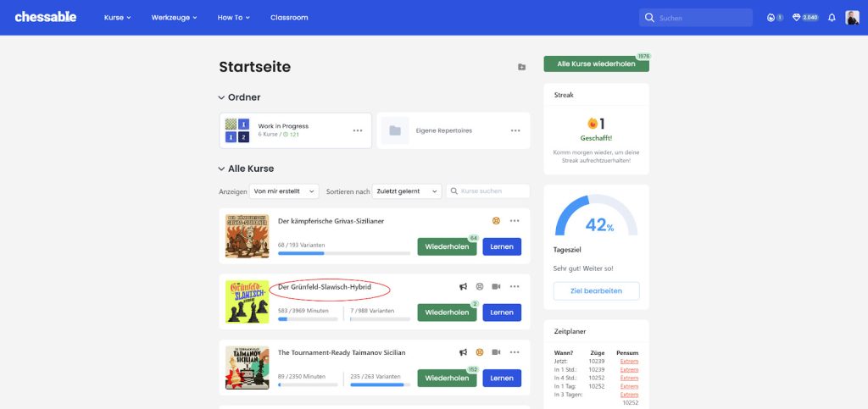
Task: Click the new folder icon beside Startseite
Action: (521, 67)
